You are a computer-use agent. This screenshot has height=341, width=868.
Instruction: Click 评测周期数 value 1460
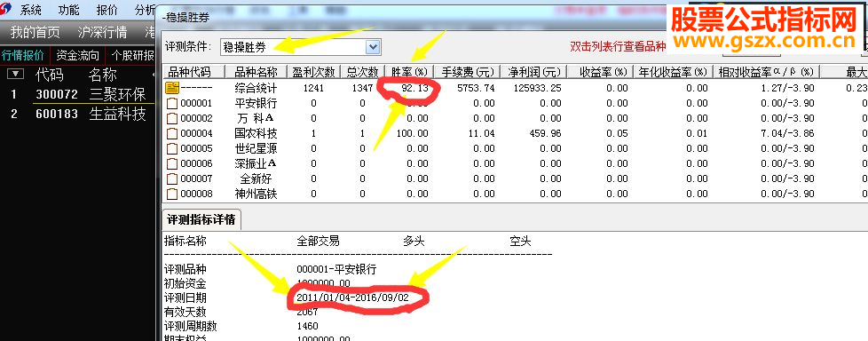[307, 326]
